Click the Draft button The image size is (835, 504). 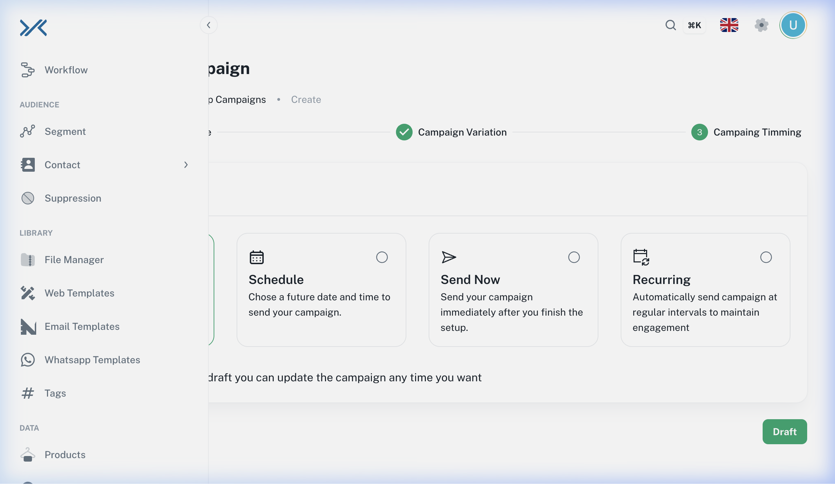click(x=785, y=432)
